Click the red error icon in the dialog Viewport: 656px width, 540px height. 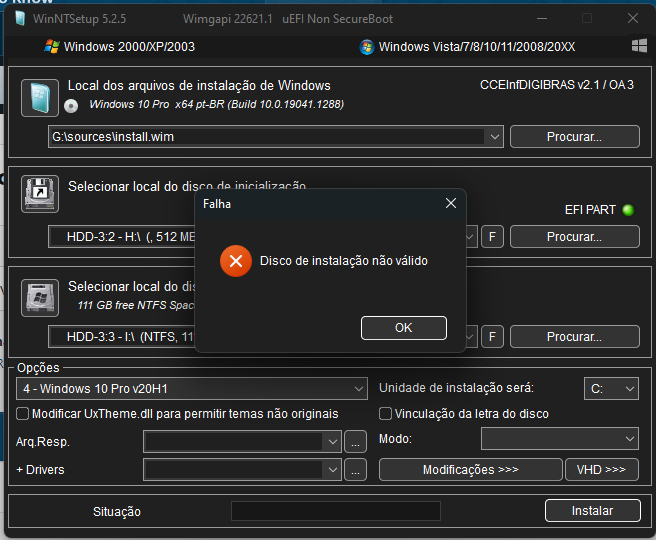pos(236,261)
